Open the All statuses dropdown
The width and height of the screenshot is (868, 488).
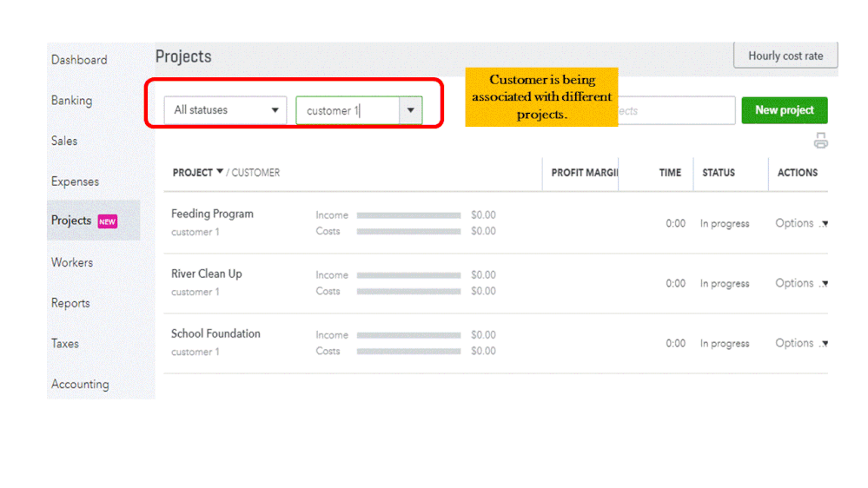point(225,110)
